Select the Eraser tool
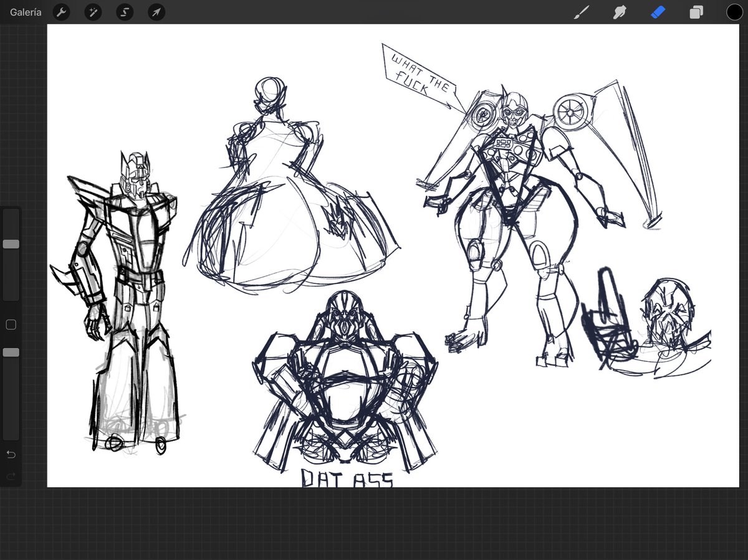Viewport: 748px width, 560px height. 658,12
